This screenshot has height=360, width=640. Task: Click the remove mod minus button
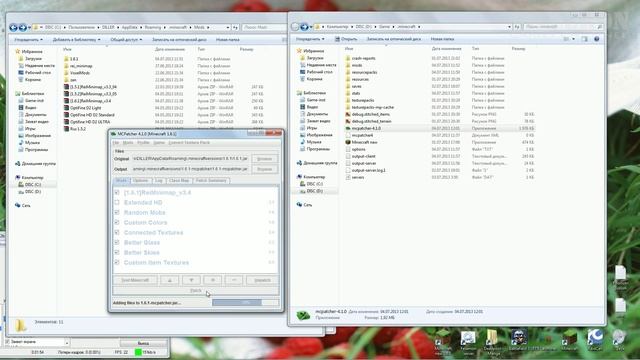(234, 280)
